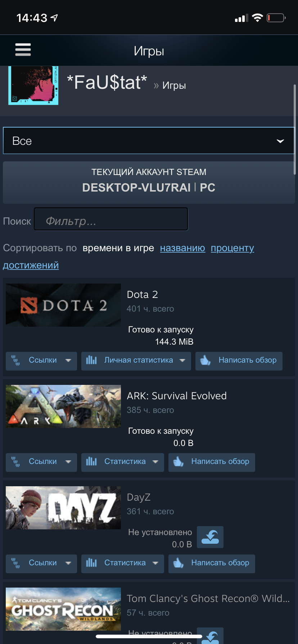Open the Ghost Recon Wildlands banner

pyautogui.click(x=63, y=609)
